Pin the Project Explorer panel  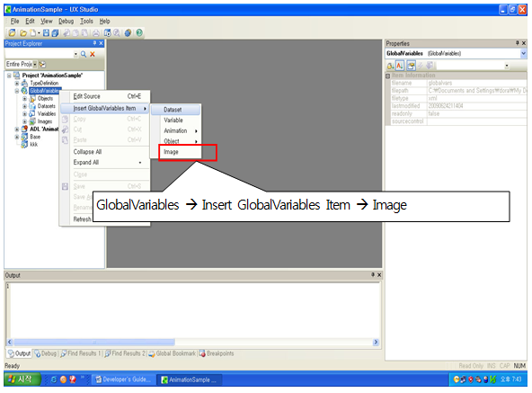(x=94, y=43)
